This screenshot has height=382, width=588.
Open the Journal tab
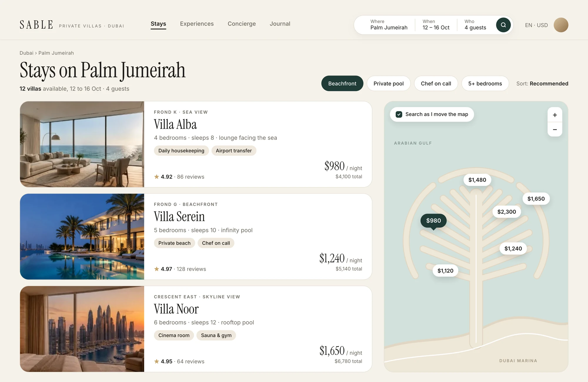click(280, 24)
